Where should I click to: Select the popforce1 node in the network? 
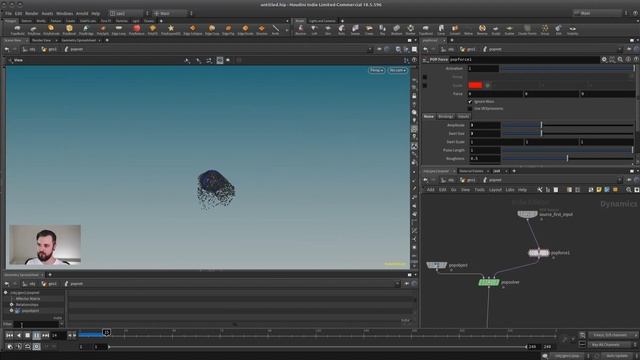coord(539,253)
